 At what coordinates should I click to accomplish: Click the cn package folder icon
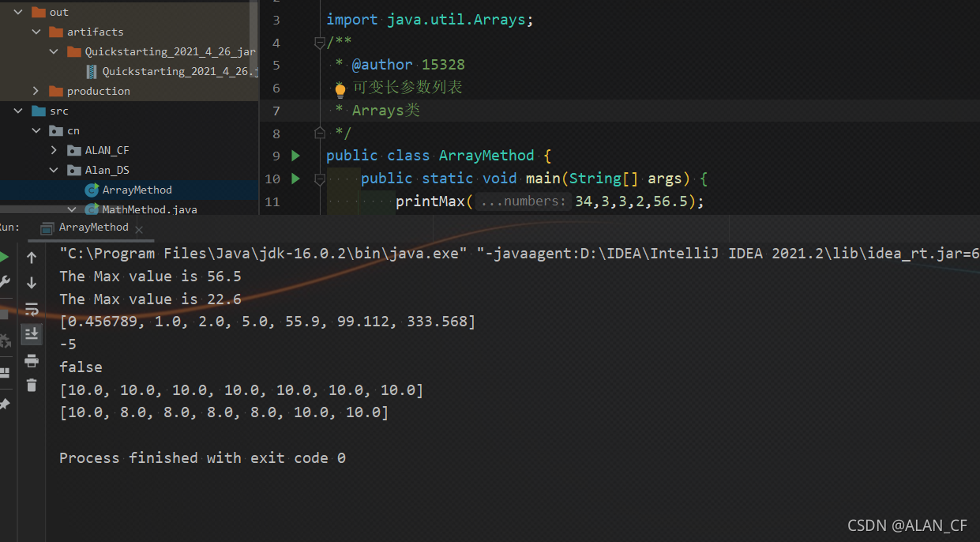(56, 130)
